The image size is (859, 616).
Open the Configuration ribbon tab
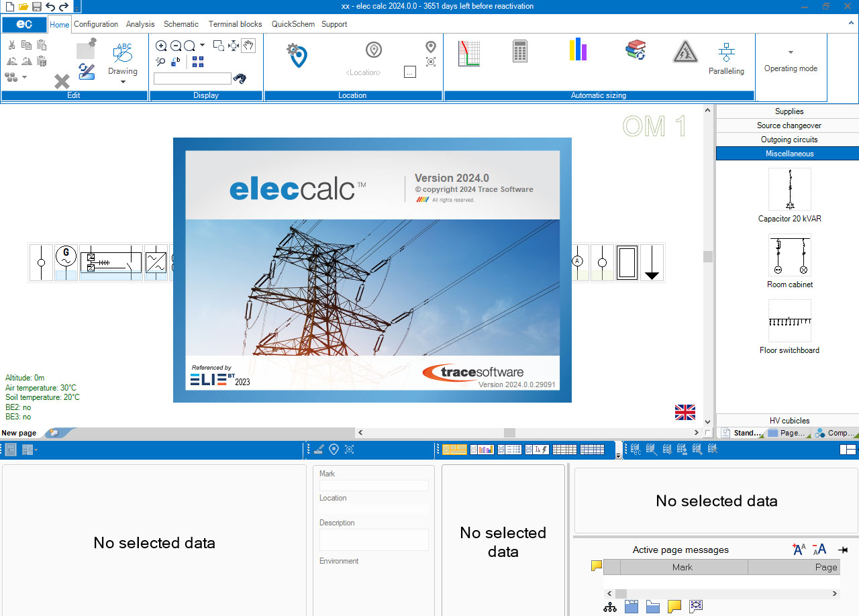pos(96,24)
